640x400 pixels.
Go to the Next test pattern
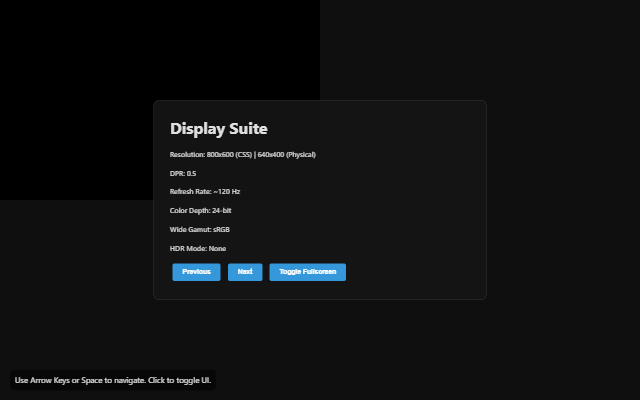245,272
